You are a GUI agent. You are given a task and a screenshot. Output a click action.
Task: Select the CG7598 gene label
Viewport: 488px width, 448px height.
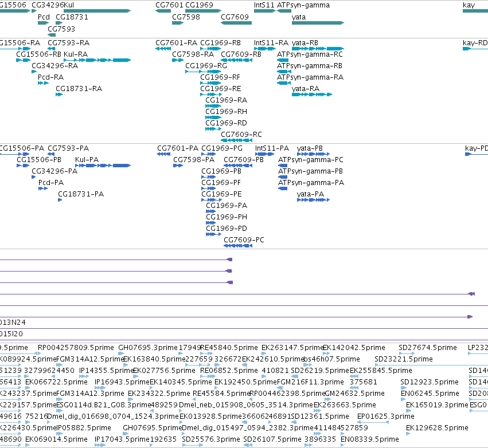(186, 17)
